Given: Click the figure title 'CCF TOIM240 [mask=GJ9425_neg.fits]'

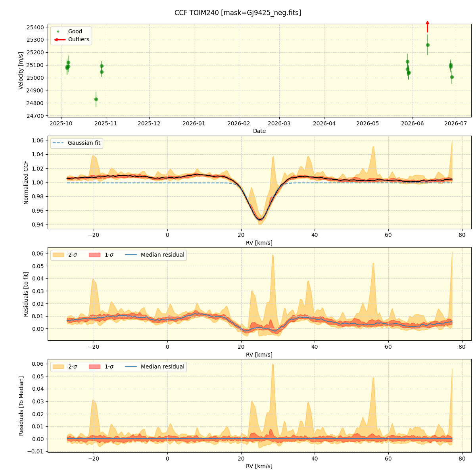Looking at the screenshot, I should click(238, 13).
